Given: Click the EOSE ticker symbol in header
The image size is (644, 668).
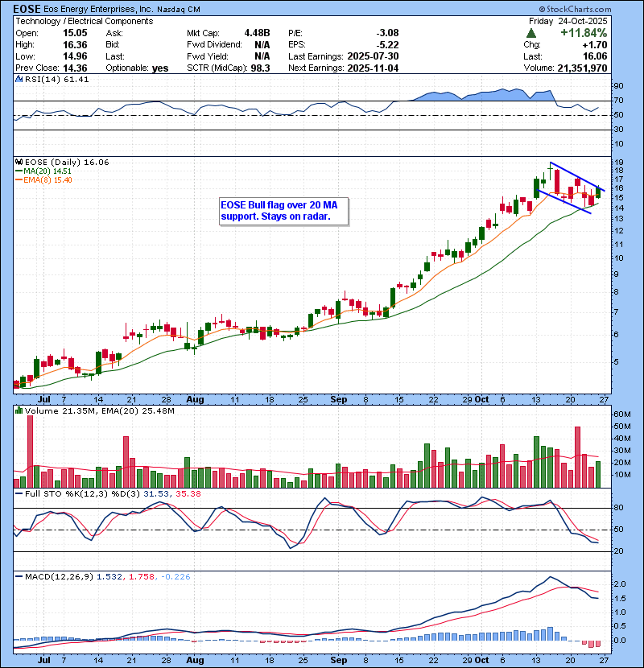Looking at the screenshot, I should click(27, 9).
